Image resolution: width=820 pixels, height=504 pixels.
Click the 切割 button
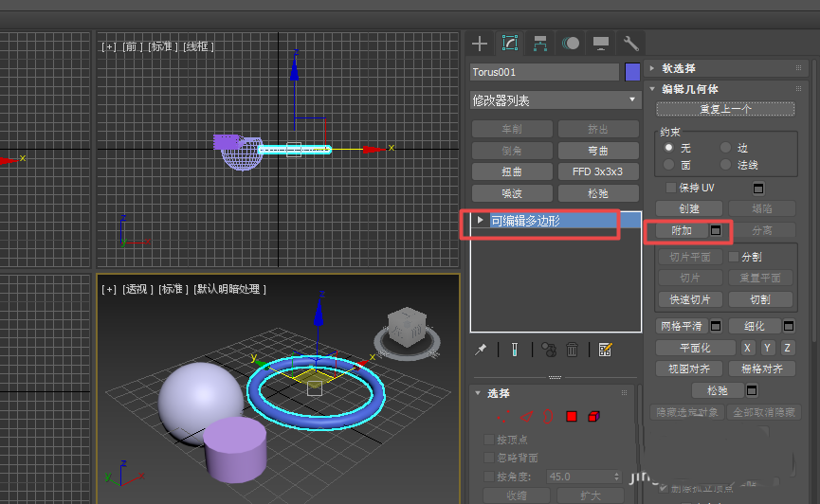click(x=760, y=299)
